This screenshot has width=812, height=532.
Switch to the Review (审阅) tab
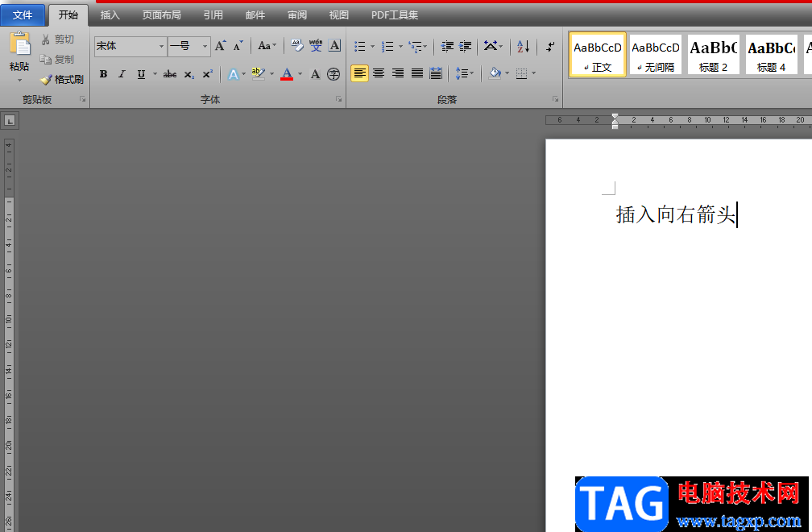coord(296,15)
